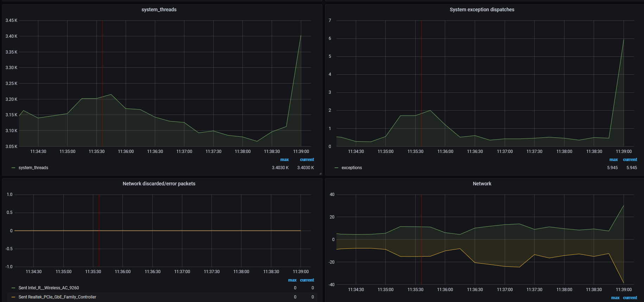Open the system_threads panel title menu
This screenshot has height=302, width=644.
point(159,10)
